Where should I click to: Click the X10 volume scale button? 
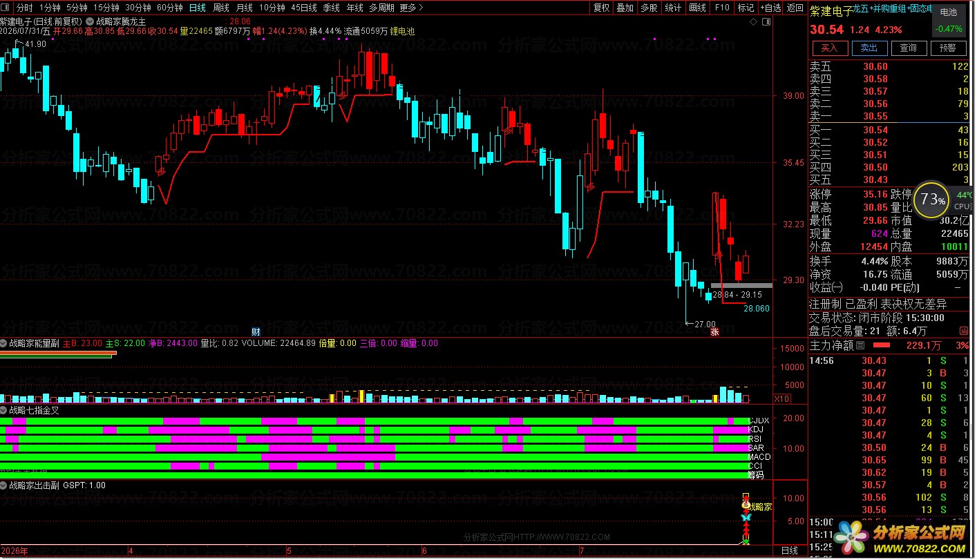(x=781, y=398)
